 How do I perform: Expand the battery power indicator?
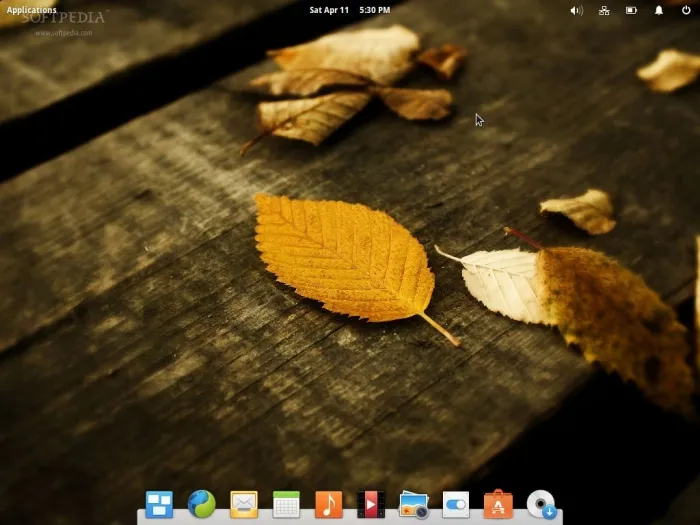point(631,10)
